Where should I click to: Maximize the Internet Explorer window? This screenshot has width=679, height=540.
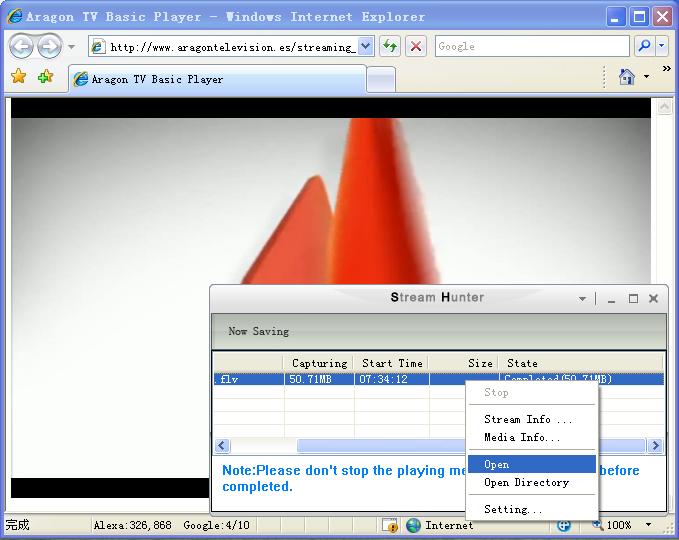pos(639,17)
